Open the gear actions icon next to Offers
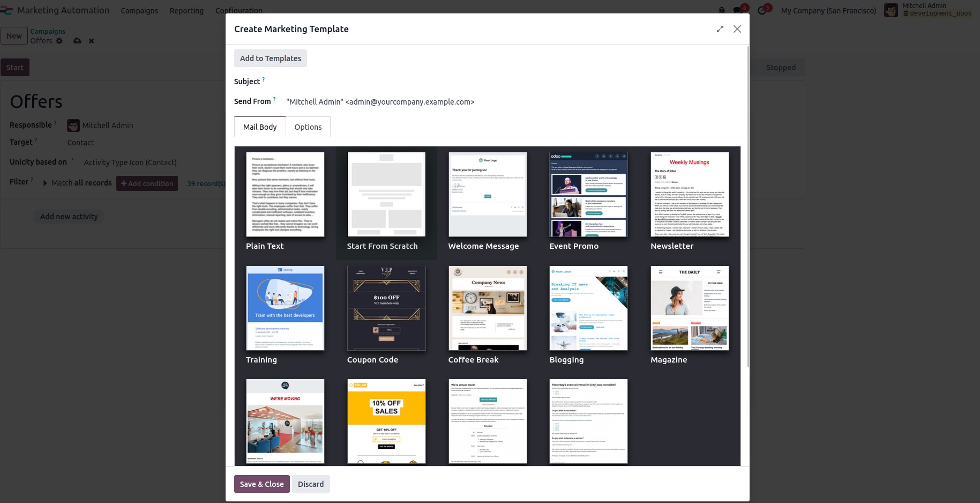 [59, 41]
